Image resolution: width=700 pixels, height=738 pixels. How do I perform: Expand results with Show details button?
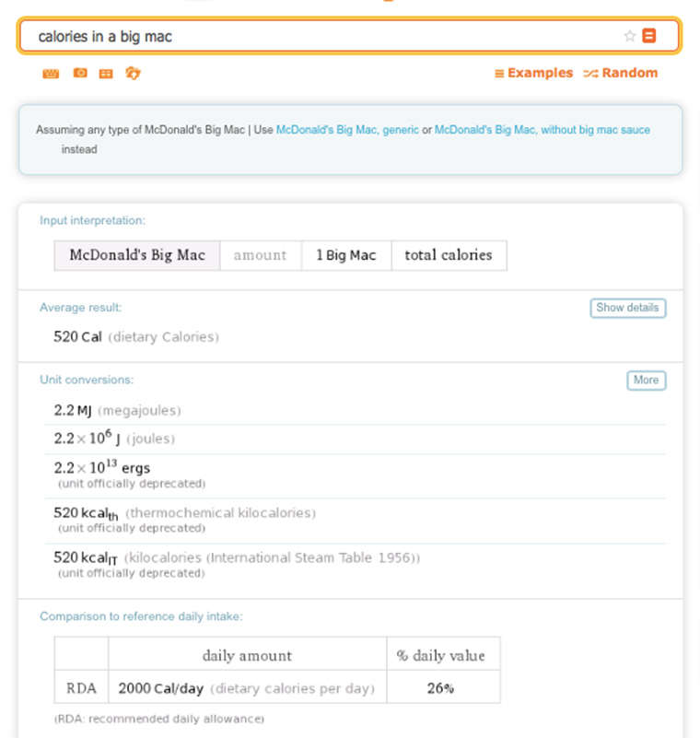628,308
